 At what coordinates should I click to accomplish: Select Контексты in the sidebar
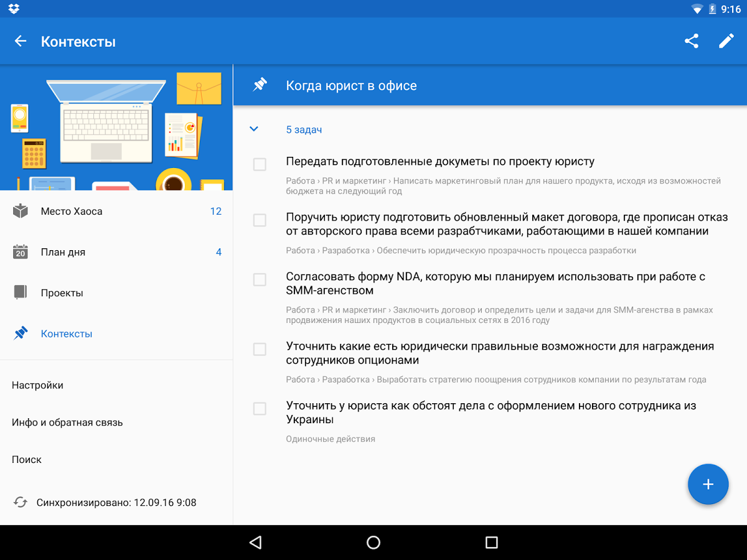click(116, 334)
